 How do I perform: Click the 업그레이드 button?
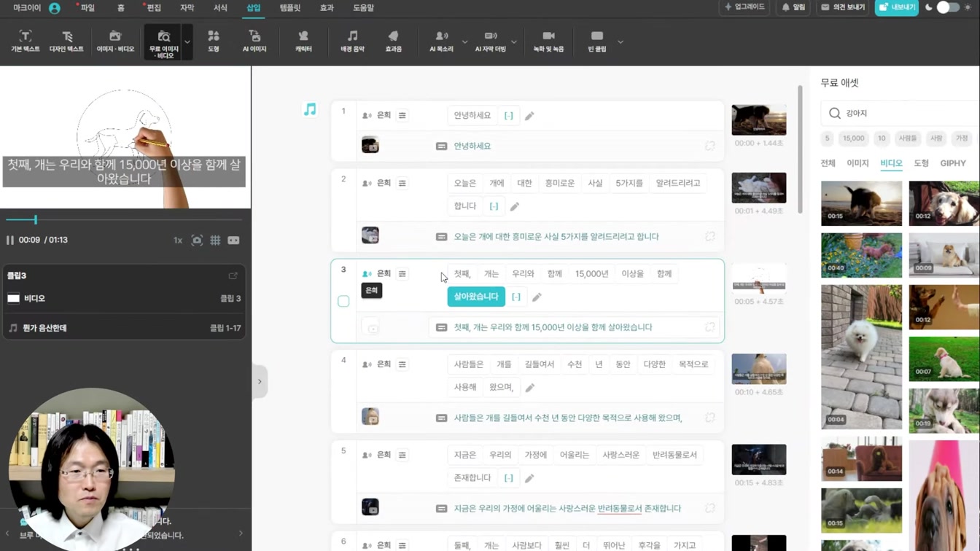[744, 7]
